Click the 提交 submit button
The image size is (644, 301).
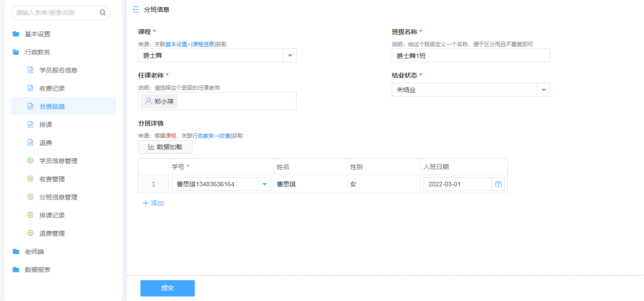coord(168,288)
